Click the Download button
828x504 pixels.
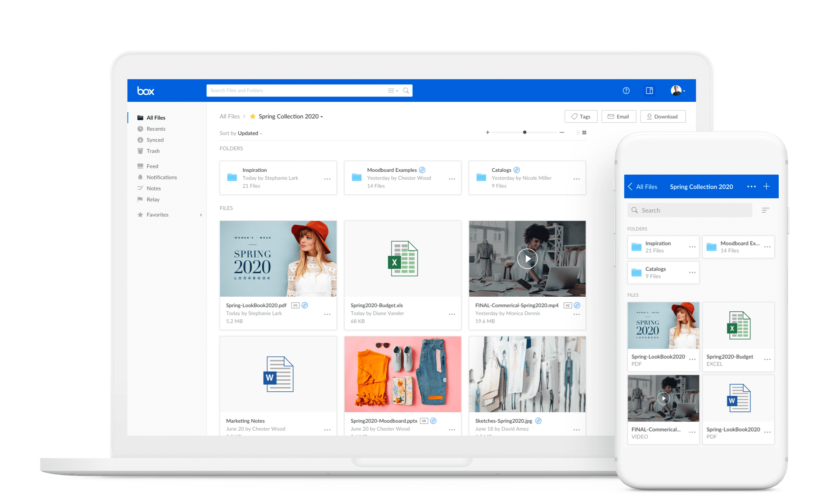point(663,117)
